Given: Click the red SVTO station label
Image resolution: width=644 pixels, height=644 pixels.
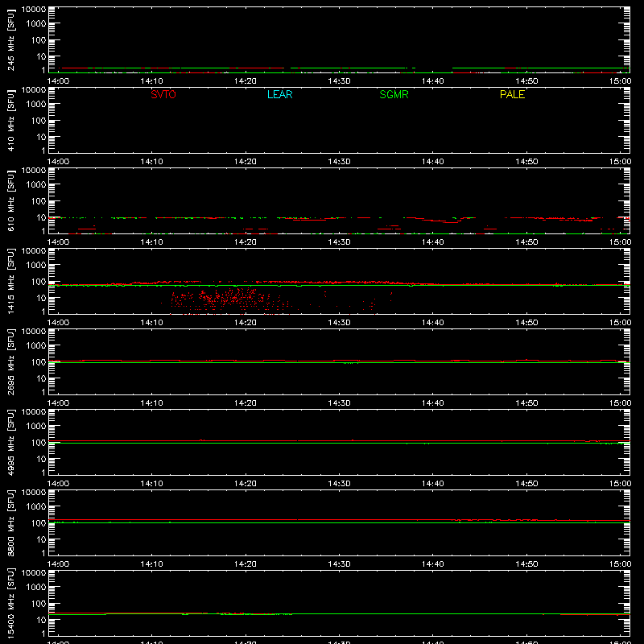Looking at the screenshot, I should [x=163, y=94].
